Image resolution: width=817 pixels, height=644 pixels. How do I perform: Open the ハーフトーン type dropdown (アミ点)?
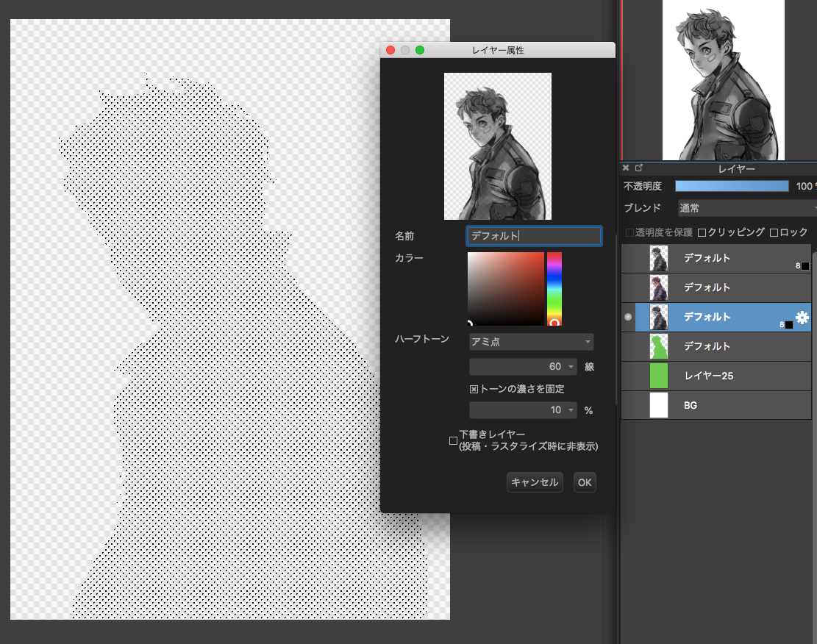click(531, 342)
